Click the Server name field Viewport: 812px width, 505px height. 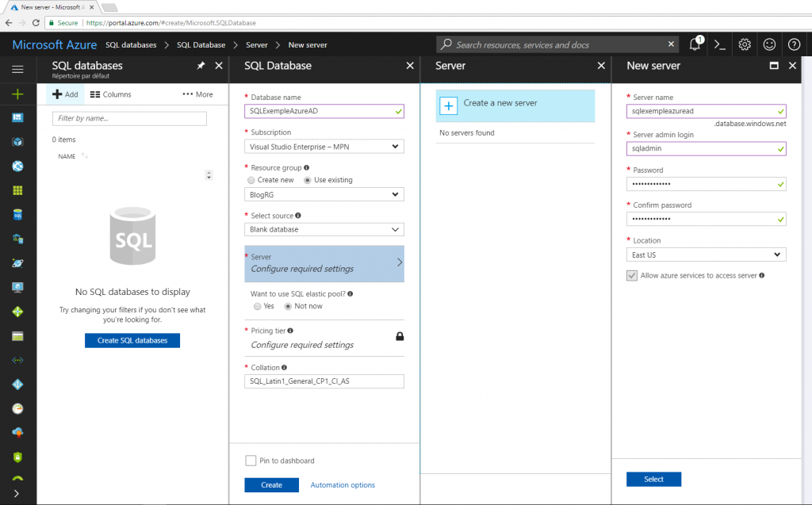[707, 111]
